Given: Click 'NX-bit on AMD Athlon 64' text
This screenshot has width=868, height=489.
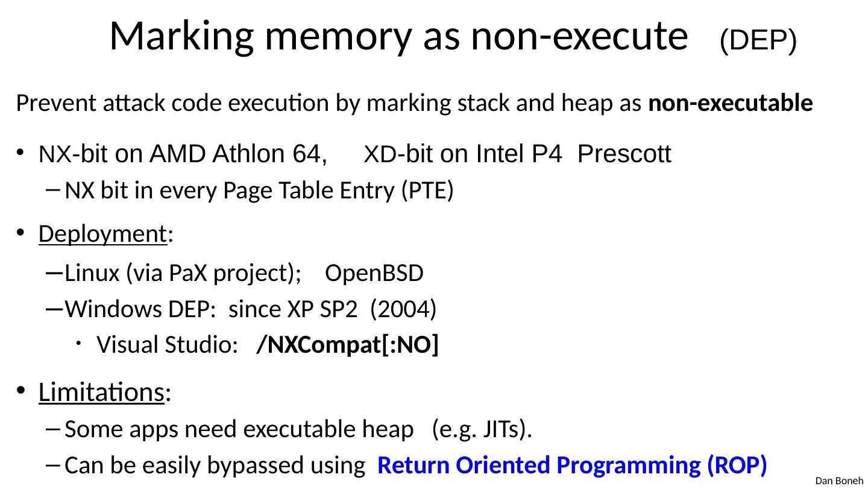Looking at the screenshot, I should pos(182,155).
